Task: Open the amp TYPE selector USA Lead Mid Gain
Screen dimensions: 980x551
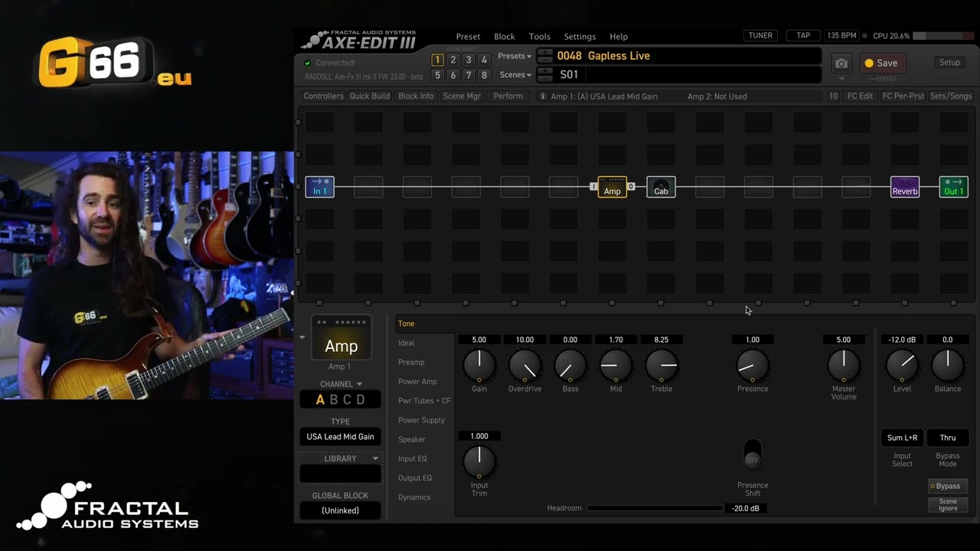Action: [341, 437]
